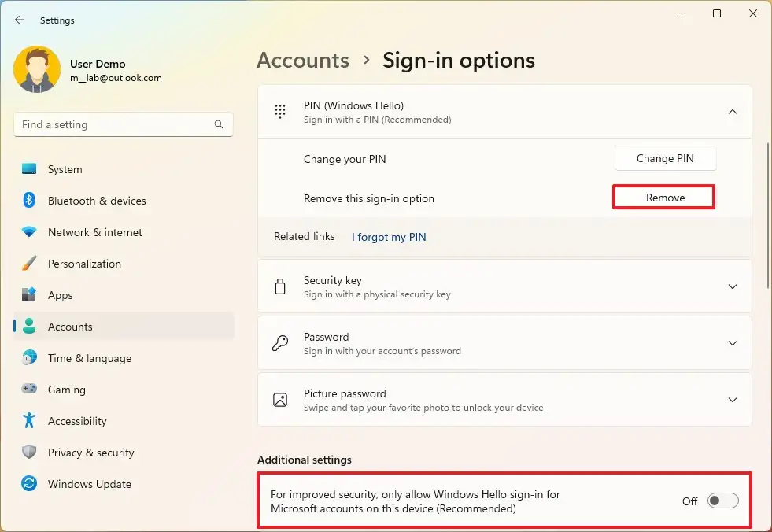Open the I forgot my PIN link

389,237
